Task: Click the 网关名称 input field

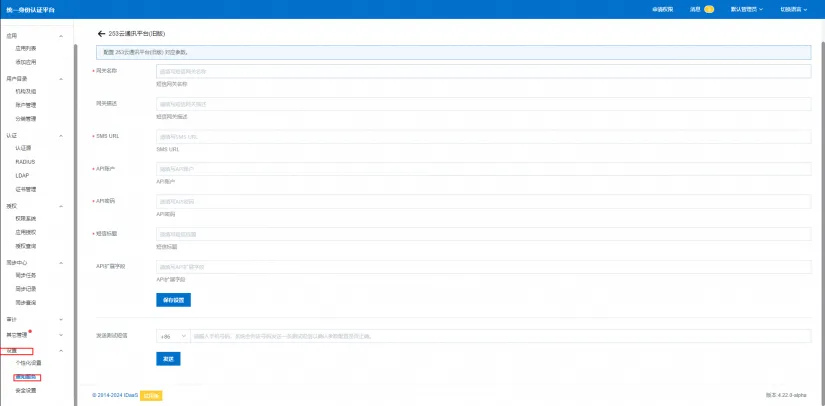Action: (483, 72)
